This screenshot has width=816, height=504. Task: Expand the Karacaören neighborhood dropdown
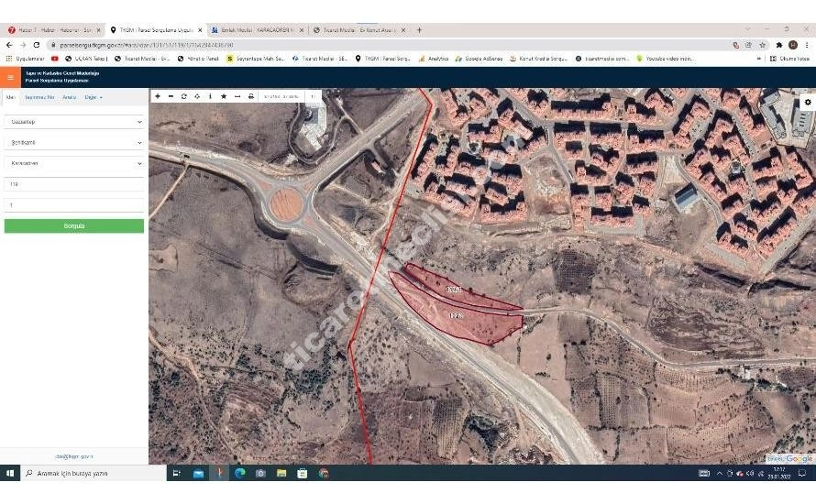(74, 163)
